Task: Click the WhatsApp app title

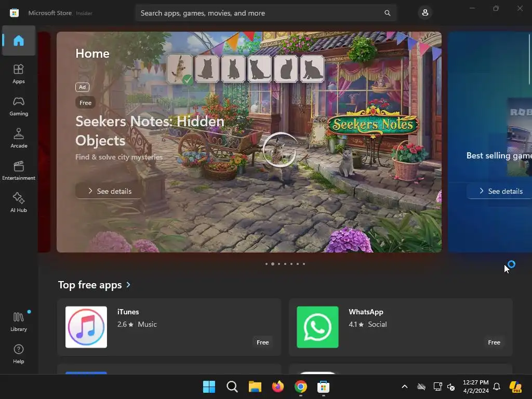Action: pyautogui.click(x=366, y=312)
